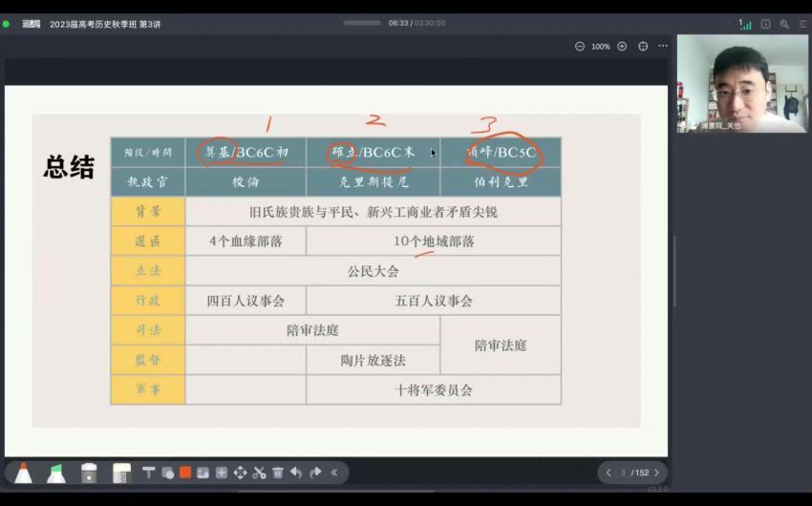Click the page number of 152 indicator
The image size is (812, 506).
pos(635,473)
